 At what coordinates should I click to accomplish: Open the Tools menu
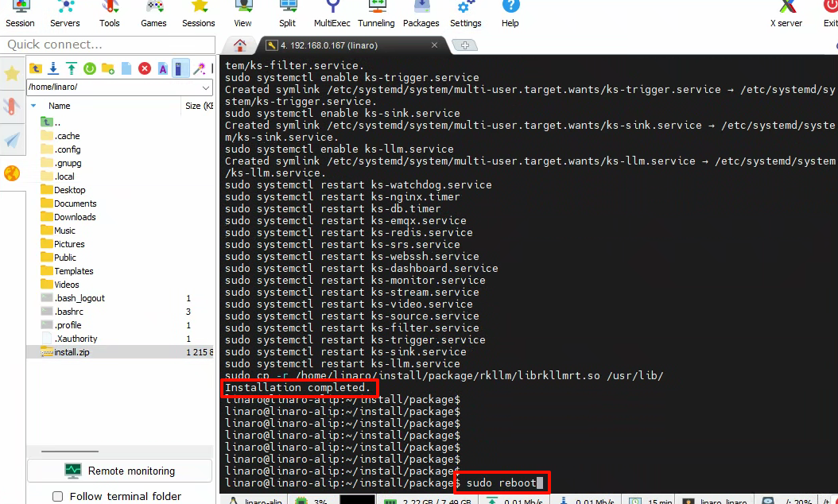pos(109,14)
